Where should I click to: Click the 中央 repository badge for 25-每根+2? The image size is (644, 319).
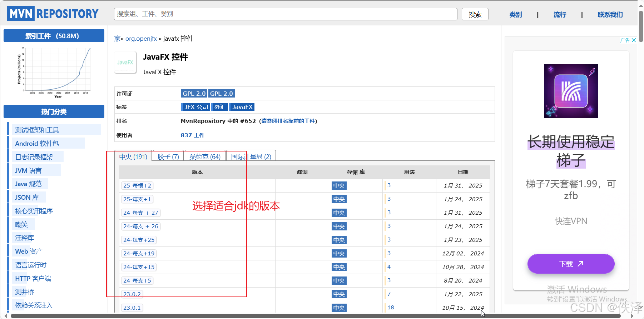(x=339, y=185)
